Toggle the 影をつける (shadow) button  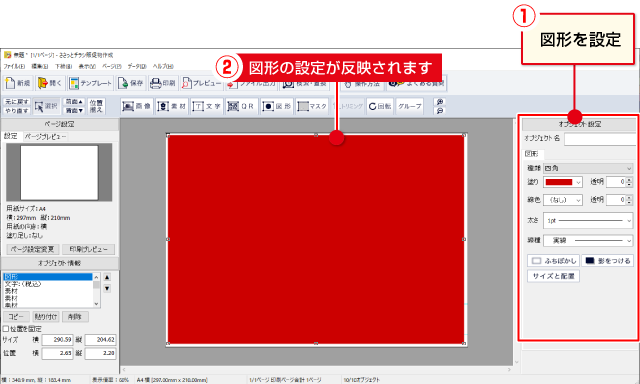[x=608, y=260]
